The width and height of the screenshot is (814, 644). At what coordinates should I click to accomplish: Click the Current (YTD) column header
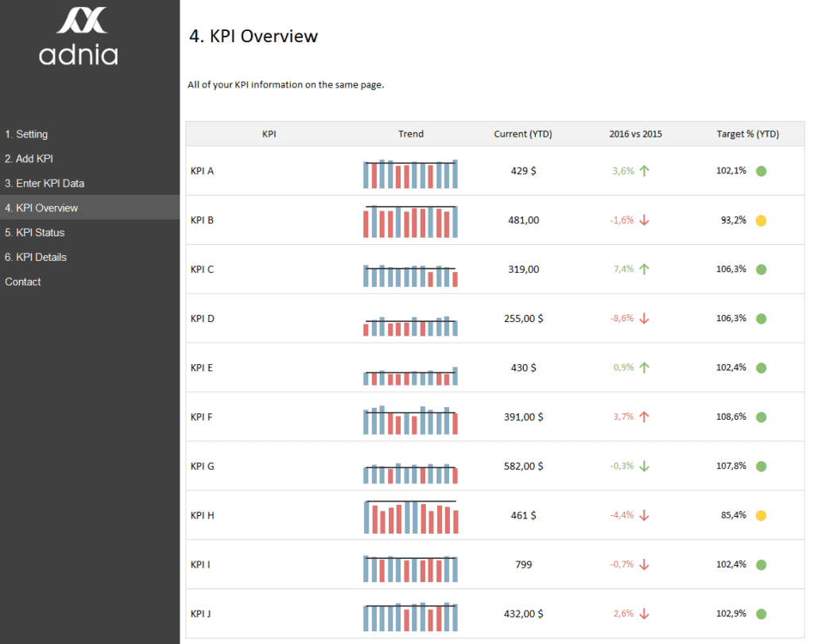tap(523, 134)
